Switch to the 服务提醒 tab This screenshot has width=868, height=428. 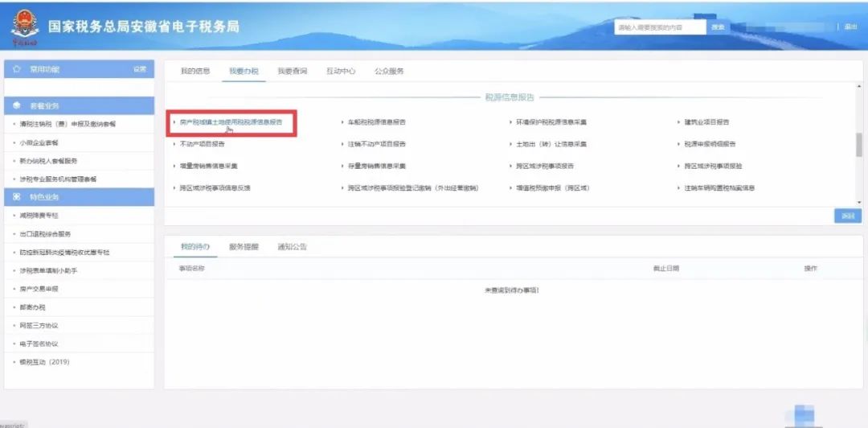(x=244, y=247)
